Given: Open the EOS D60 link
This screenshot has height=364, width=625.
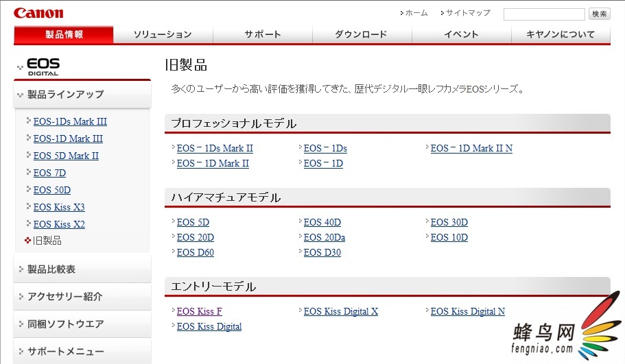Looking at the screenshot, I should pos(196,252).
